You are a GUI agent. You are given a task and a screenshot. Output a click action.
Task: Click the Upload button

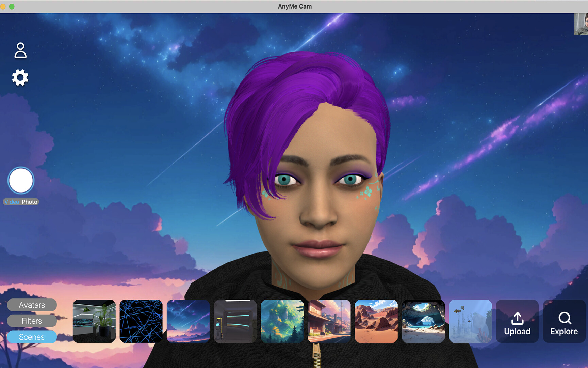point(517,322)
